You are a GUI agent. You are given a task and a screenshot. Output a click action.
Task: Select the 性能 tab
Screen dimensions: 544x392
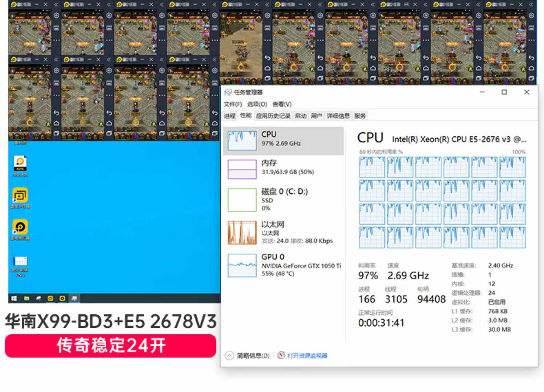[x=246, y=116]
